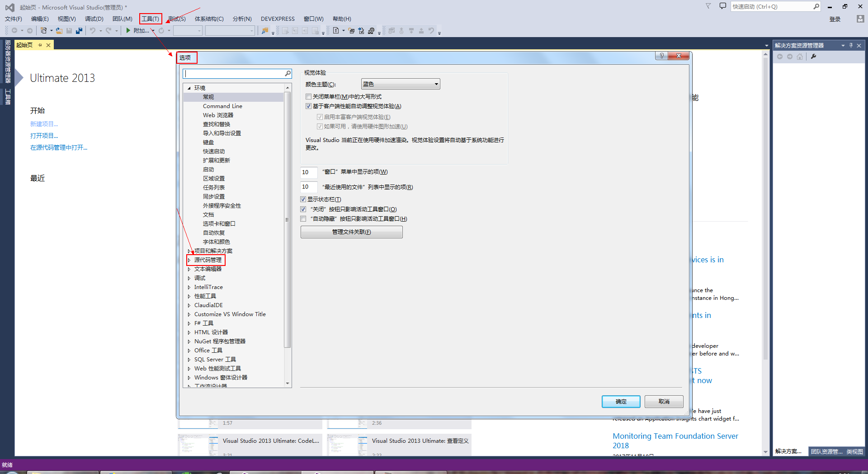
Task: Click the Options dialog help question mark
Action: [662, 56]
